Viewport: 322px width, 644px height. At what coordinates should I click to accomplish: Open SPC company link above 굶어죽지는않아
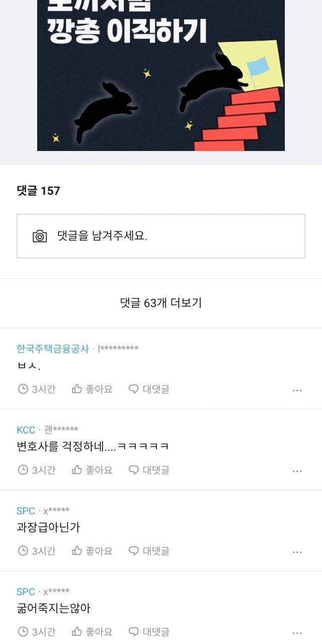pyautogui.click(x=26, y=592)
